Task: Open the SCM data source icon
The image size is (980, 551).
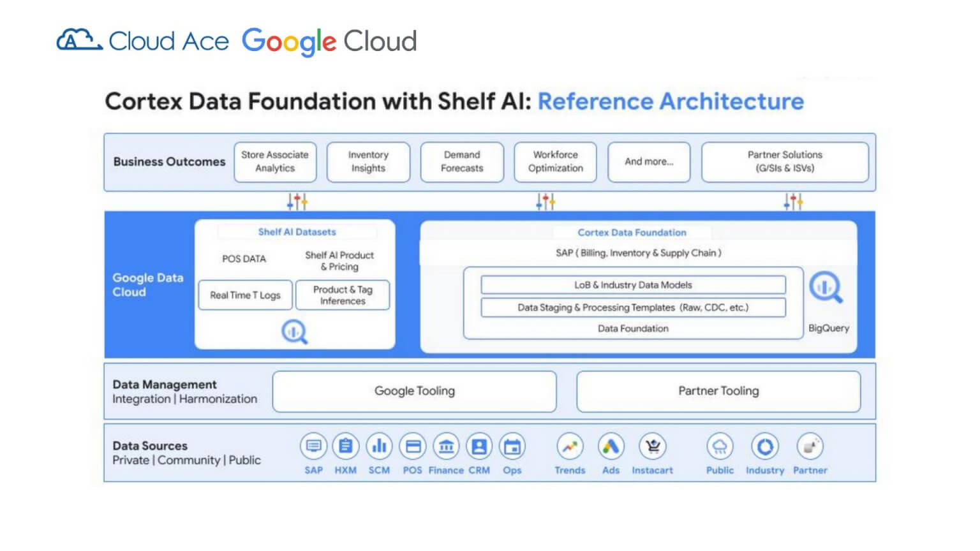Action: (x=380, y=445)
